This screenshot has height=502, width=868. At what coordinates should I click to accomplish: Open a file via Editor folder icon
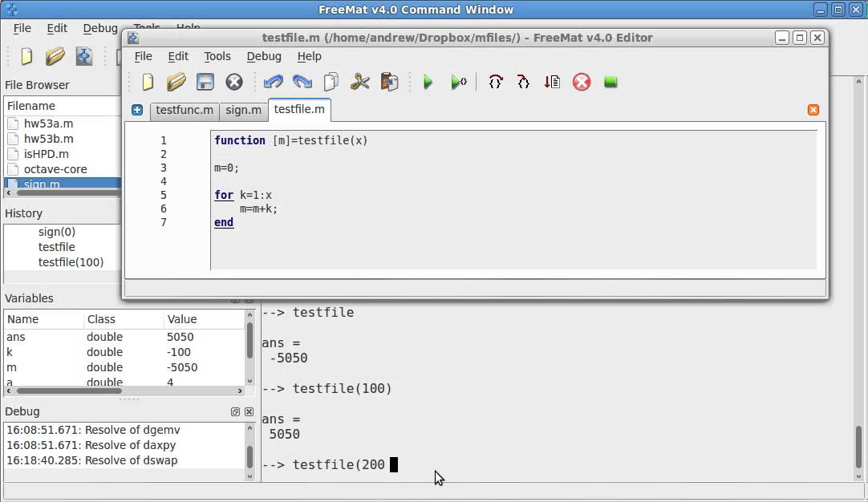click(x=176, y=83)
